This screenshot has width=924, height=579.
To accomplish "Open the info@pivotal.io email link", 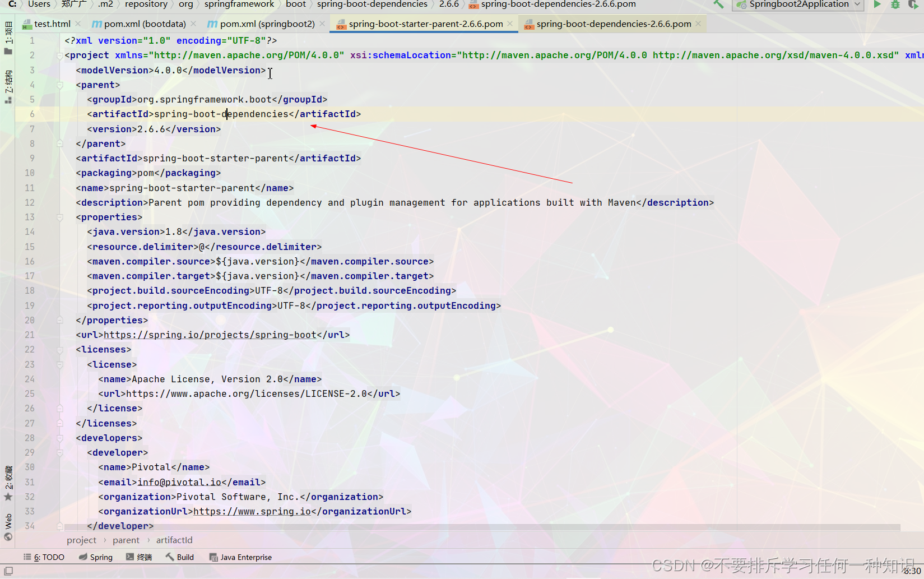I will 179,483.
